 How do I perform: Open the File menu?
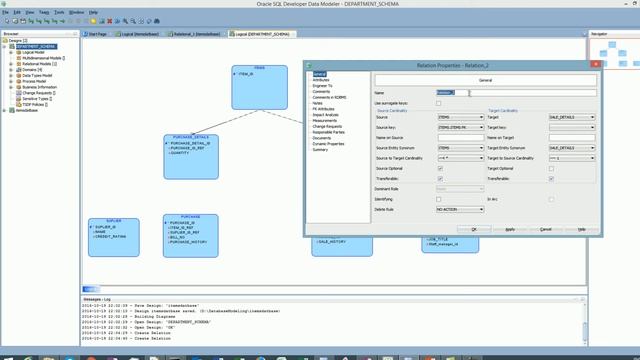coord(5,12)
